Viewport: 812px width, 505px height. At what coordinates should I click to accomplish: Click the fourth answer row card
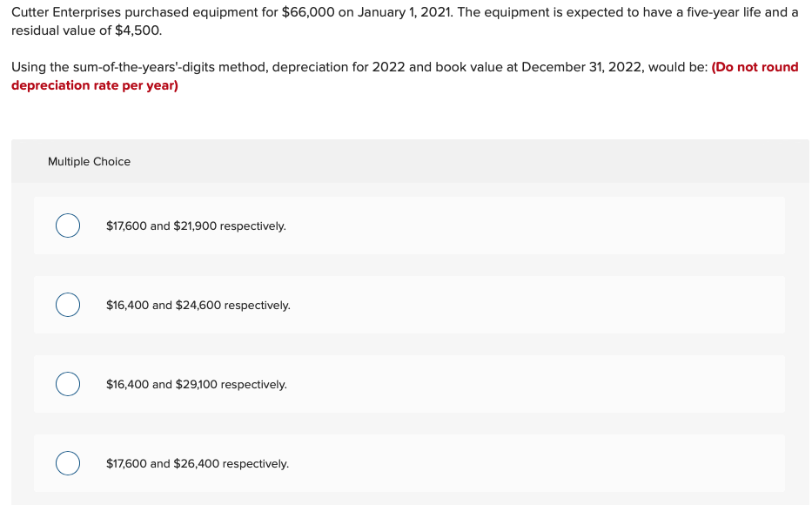[x=409, y=462]
